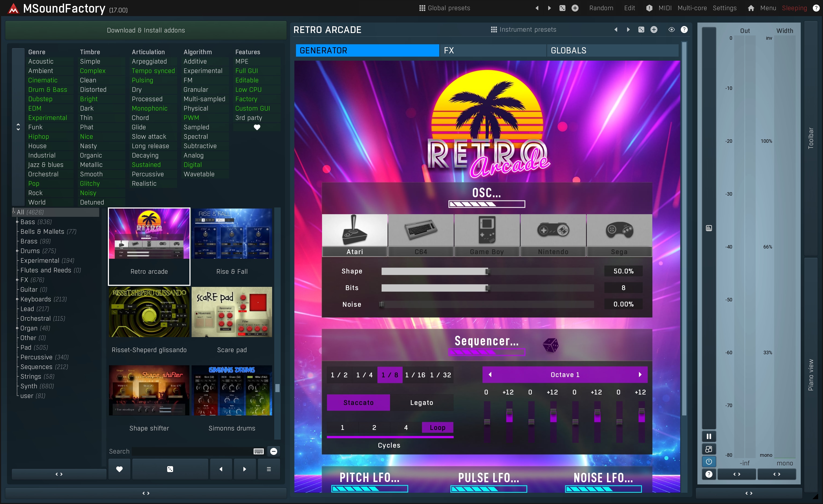Enable Legato sequencer mode

pos(422,403)
